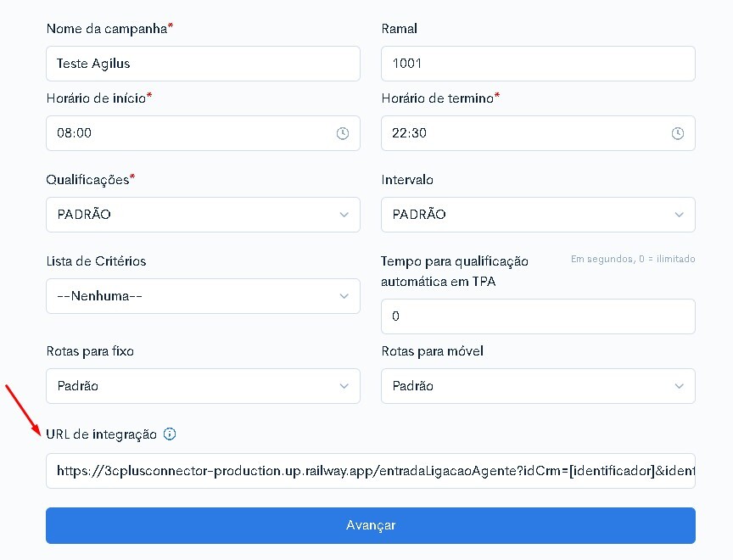Open the Lista de Critérios dropdown

pos(203,296)
